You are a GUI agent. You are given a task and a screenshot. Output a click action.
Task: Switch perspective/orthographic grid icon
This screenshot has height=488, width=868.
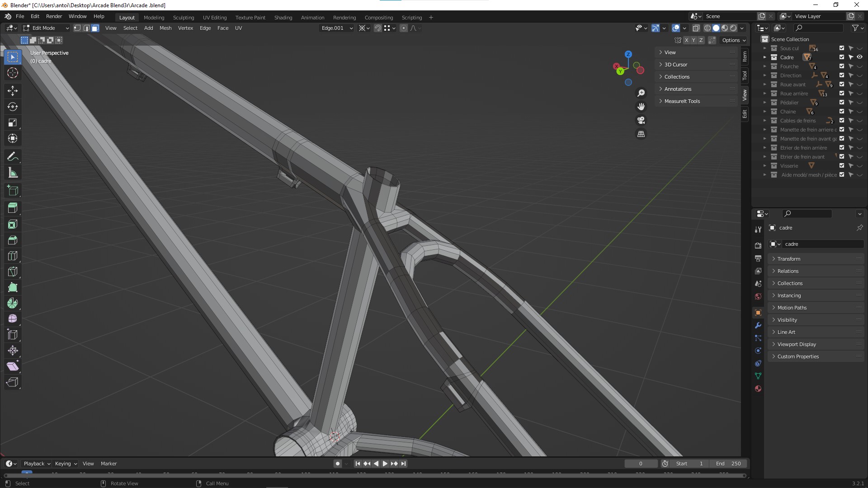tap(641, 134)
